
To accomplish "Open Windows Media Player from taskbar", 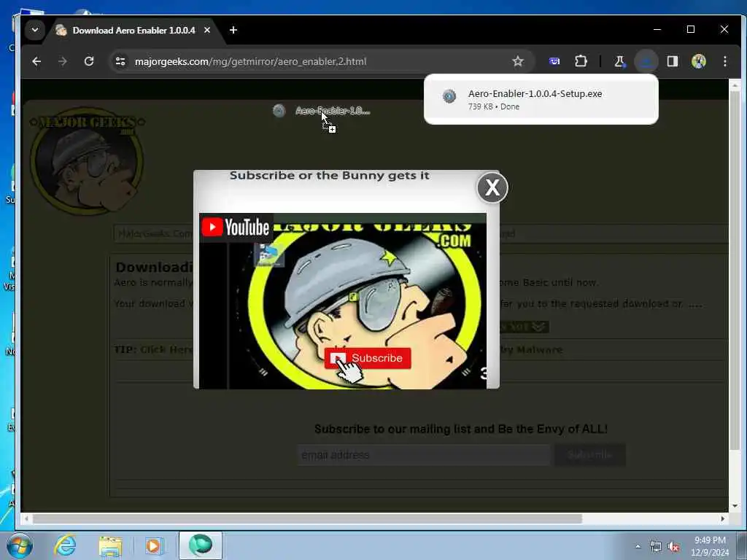I will (154, 545).
